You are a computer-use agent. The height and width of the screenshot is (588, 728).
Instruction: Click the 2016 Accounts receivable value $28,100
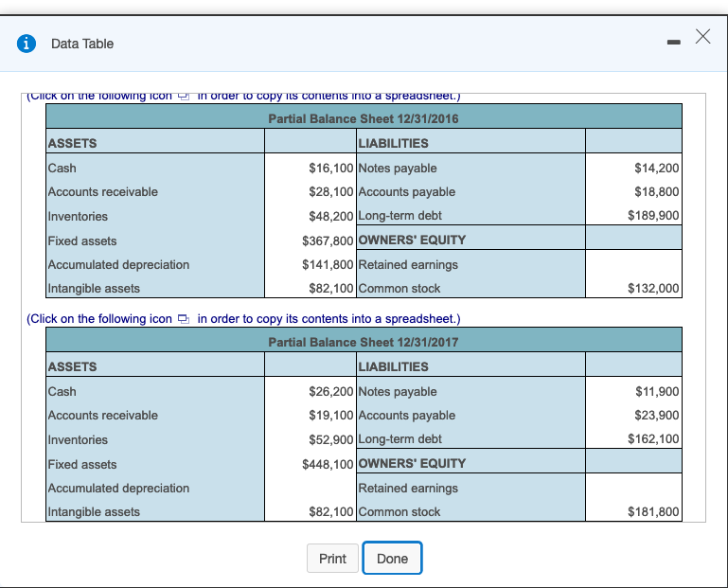[331, 192]
